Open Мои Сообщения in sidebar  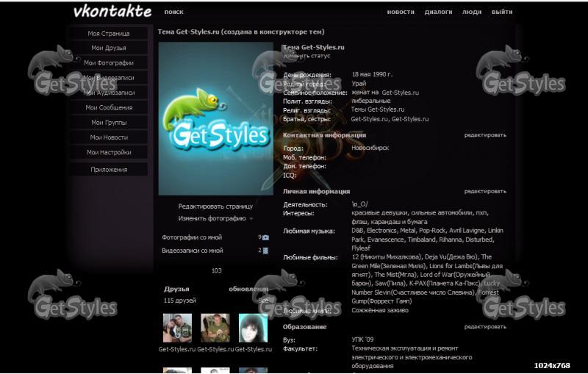coord(109,107)
